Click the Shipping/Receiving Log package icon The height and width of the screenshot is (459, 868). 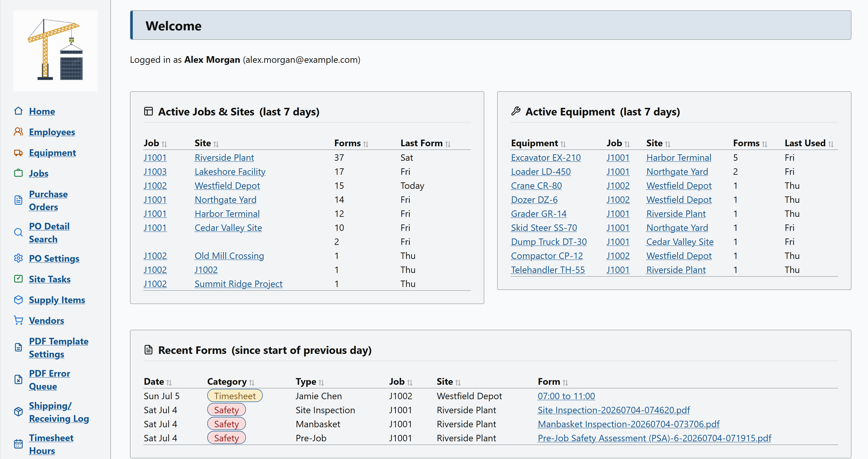(19, 412)
